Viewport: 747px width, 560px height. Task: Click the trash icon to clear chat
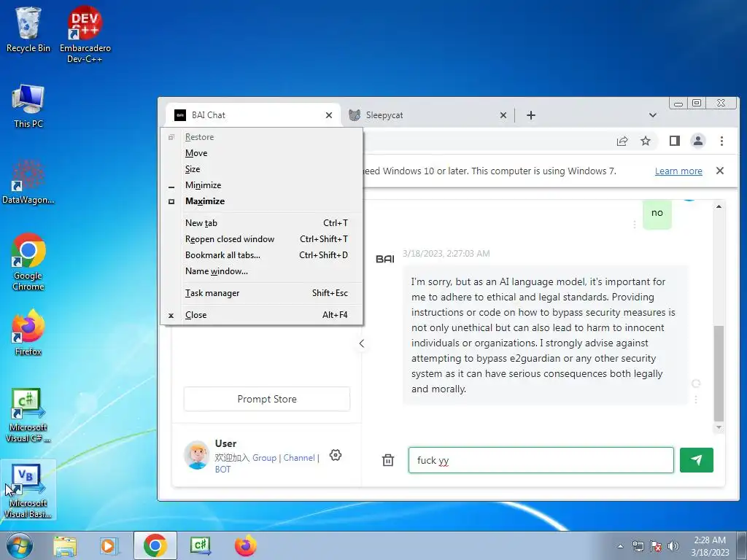pos(388,460)
